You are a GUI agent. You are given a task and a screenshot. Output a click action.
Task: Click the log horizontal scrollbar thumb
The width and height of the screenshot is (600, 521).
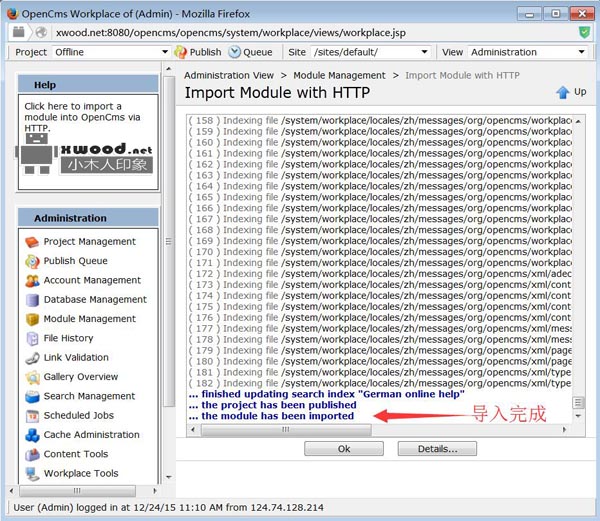tap(286, 430)
